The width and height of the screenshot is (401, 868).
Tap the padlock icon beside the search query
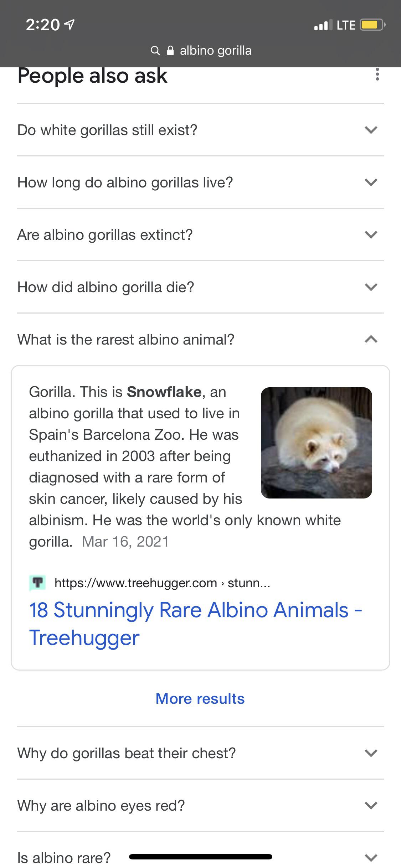click(x=170, y=50)
